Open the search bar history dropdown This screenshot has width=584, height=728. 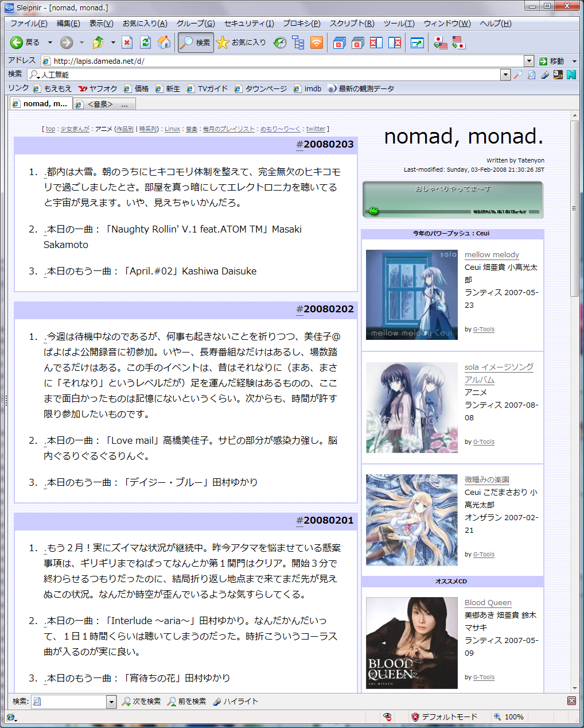505,75
